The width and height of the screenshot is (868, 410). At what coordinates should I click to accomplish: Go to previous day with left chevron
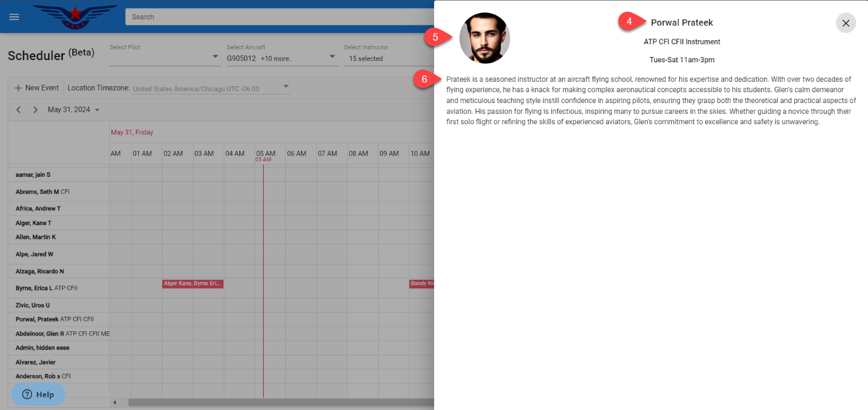click(18, 110)
